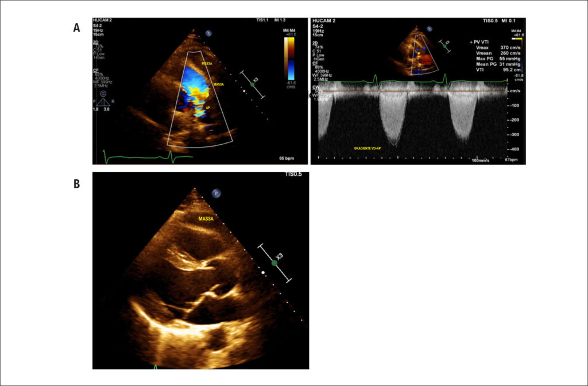
Task: Select the green X3 focus marker in the color Doppler panel
Action: pyautogui.click(x=253, y=85)
